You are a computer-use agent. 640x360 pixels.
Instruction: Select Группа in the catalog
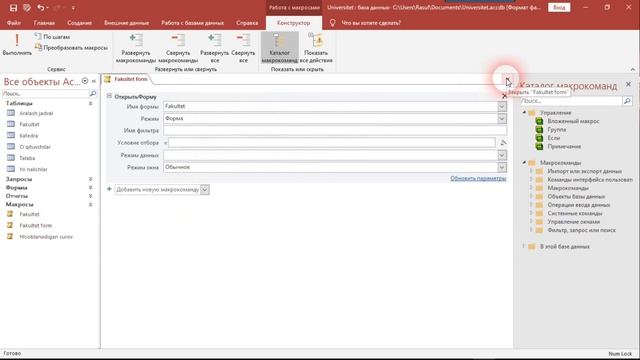point(557,129)
